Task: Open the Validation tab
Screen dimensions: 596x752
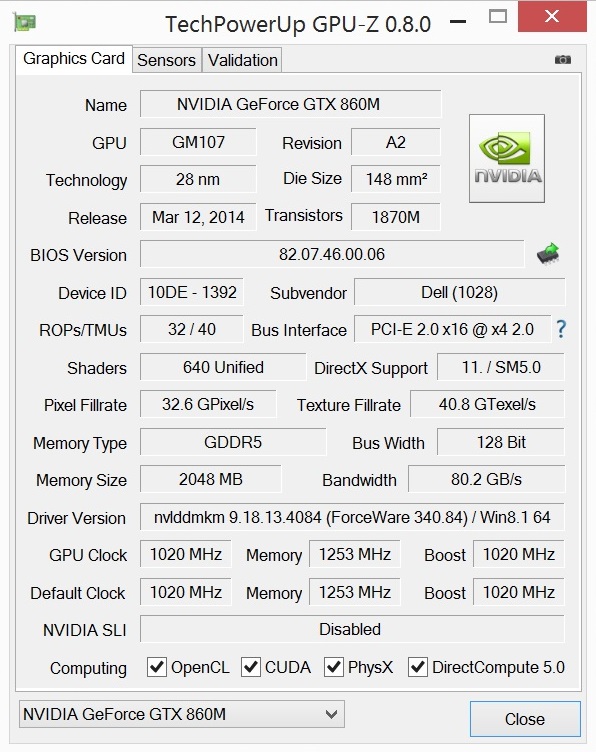Action: 242,60
